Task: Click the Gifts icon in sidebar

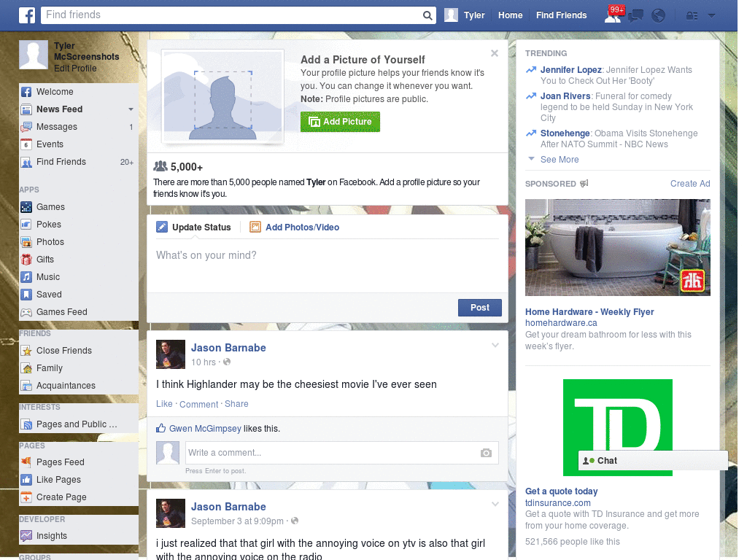Action: [26, 260]
